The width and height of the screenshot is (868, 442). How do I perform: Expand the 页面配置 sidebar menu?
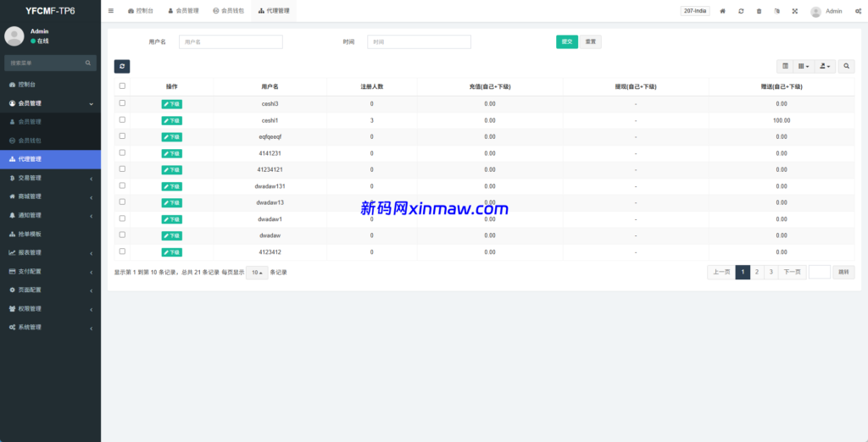point(50,290)
